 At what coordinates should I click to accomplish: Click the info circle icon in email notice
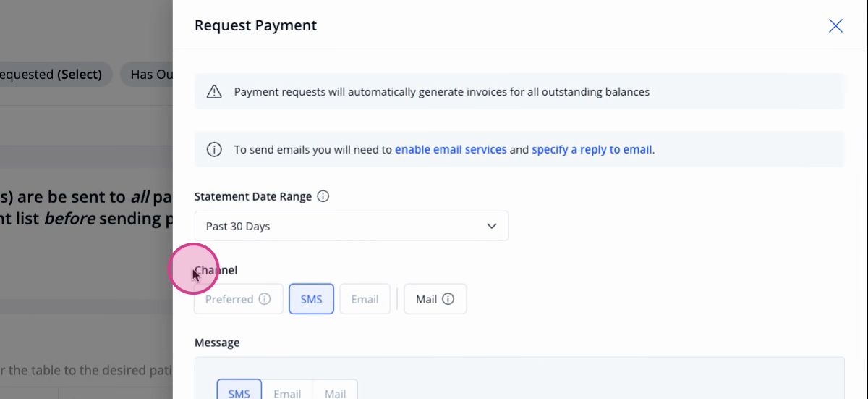pyautogui.click(x=214, y=150)
